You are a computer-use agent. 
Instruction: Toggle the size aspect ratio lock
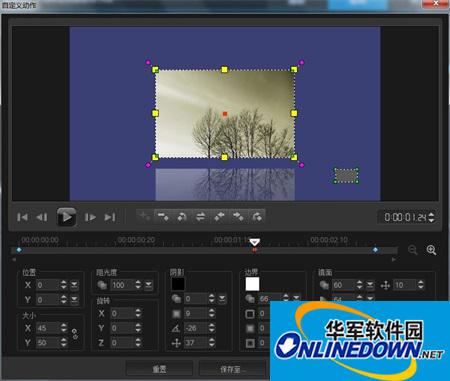pos(75,334)
